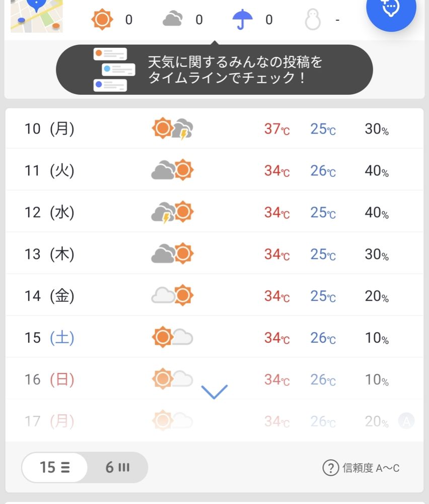Viewport: 429px width, 504px height.
Task: Tap the sunny report count icon
Action: coord(102,19)
